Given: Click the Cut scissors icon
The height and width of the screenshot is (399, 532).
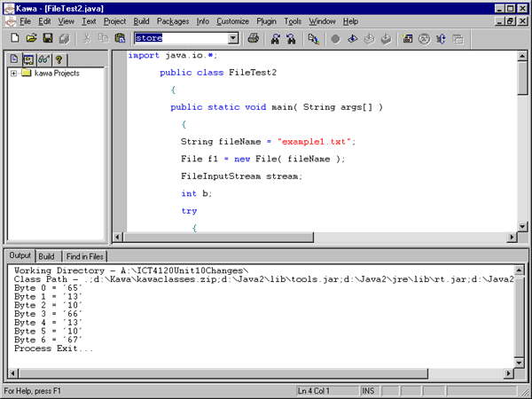Looking at the screenshot, I should click(x=87, y=38).
